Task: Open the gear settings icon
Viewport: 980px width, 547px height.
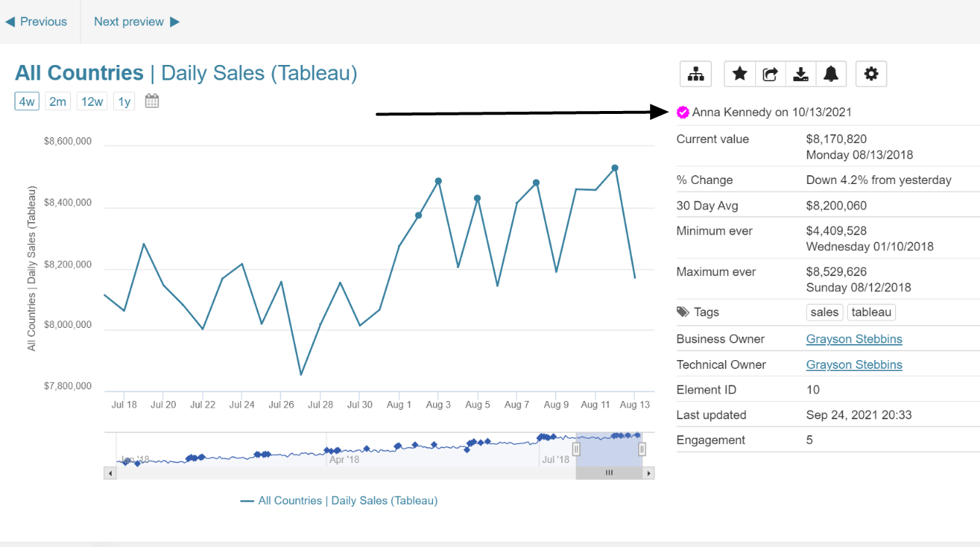Action: 870,74
